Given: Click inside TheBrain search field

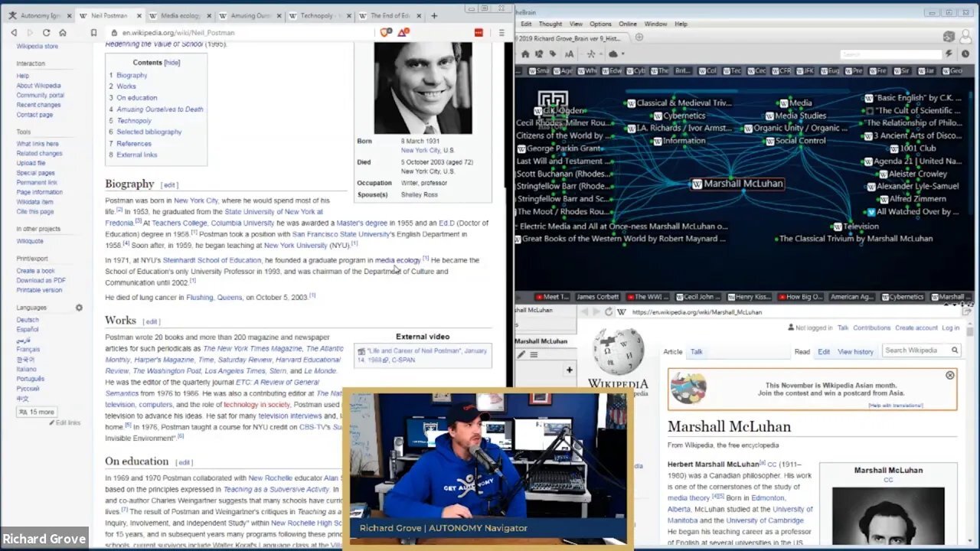Looking at the screenshot, I should click(x=890, y=54).
